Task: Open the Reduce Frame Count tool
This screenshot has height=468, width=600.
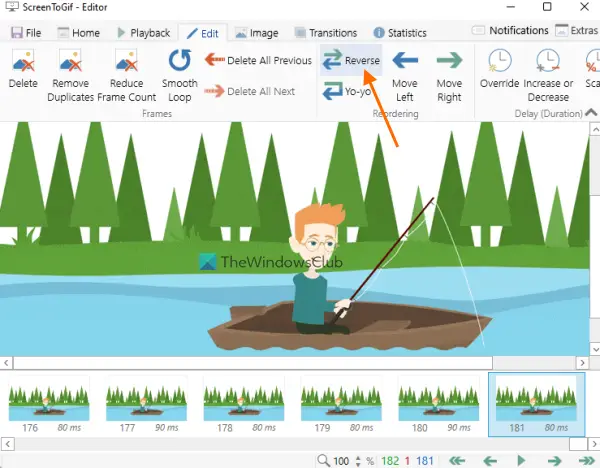Action: click(x=127, y=75)
